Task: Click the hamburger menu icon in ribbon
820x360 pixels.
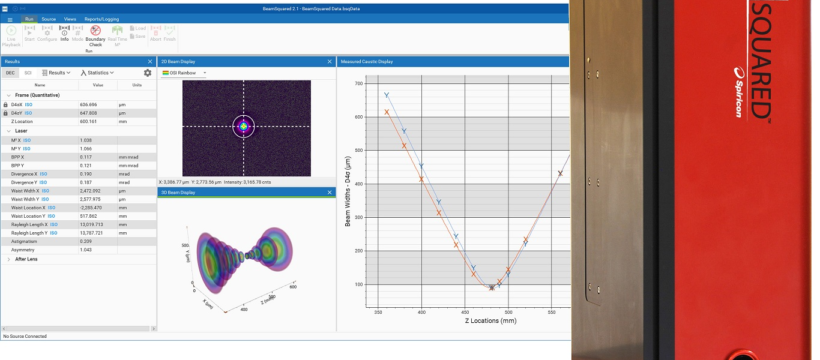Action: [x=10, y=19]
